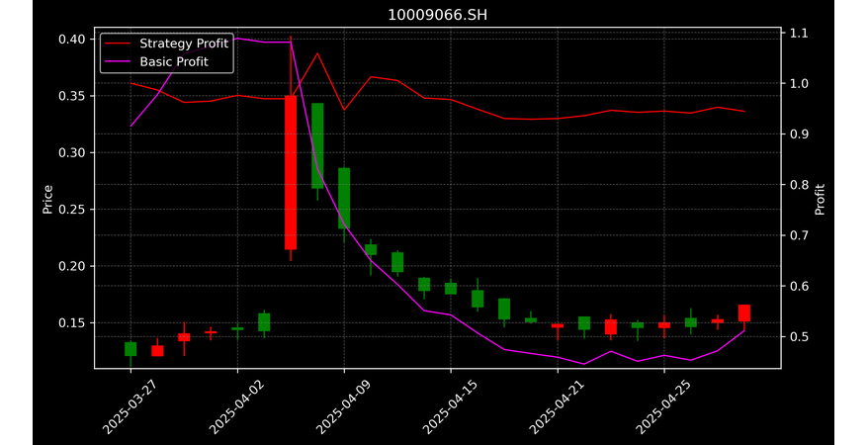Screen dimensions: 868x445
Task: Select the 0.35 price tick label
Action: [x=72, y=96]
